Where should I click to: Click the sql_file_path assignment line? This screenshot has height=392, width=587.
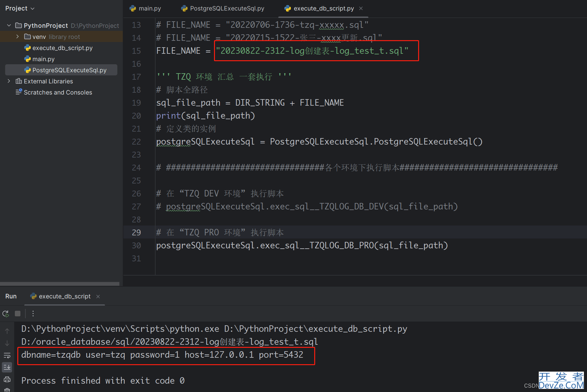[x=250, y=103]
